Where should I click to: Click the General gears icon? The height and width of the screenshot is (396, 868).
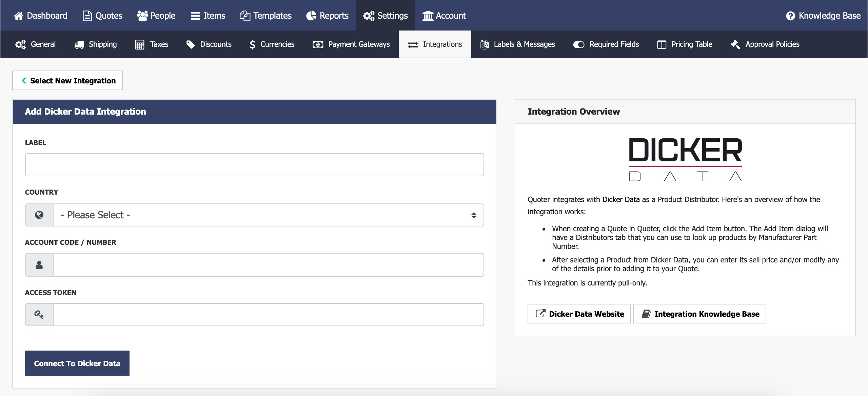click(x=20, y=44)
